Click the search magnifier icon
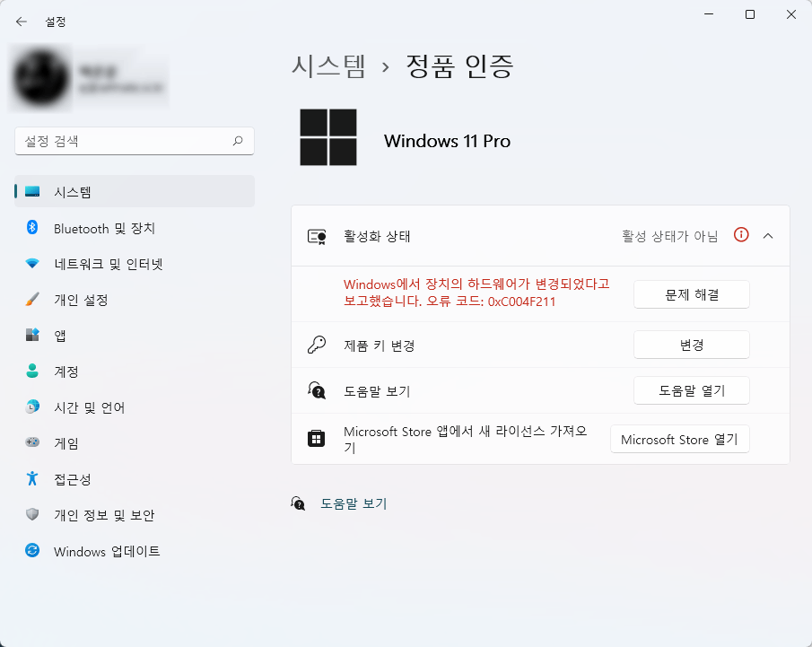812x647 pixels. 238,140
